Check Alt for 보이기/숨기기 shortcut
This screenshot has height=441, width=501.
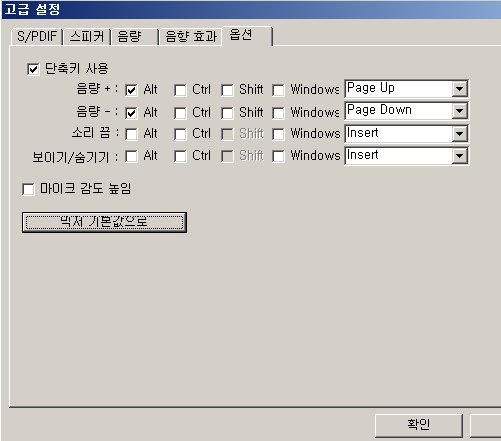[131, 156]
